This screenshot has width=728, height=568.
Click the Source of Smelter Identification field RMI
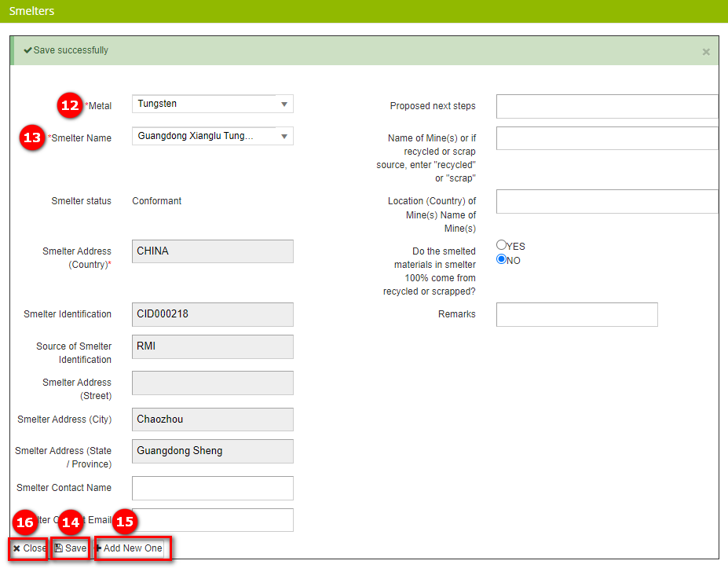[213, 346]
